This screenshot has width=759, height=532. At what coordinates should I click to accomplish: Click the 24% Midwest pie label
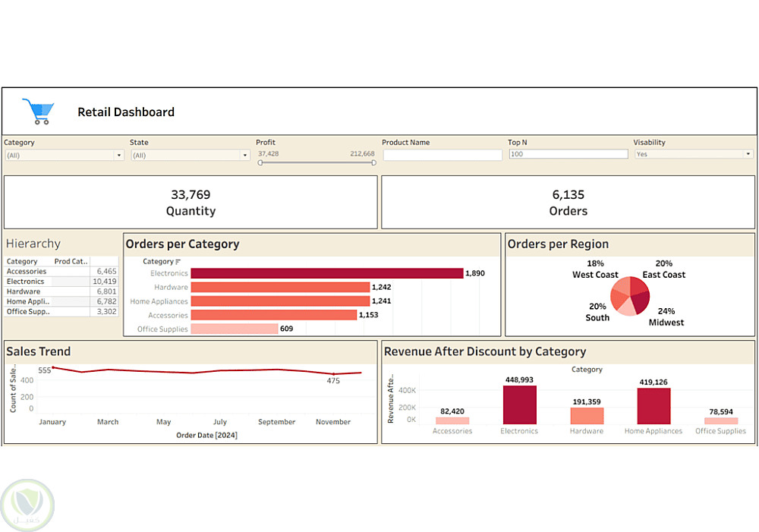(x=666, y=317)
